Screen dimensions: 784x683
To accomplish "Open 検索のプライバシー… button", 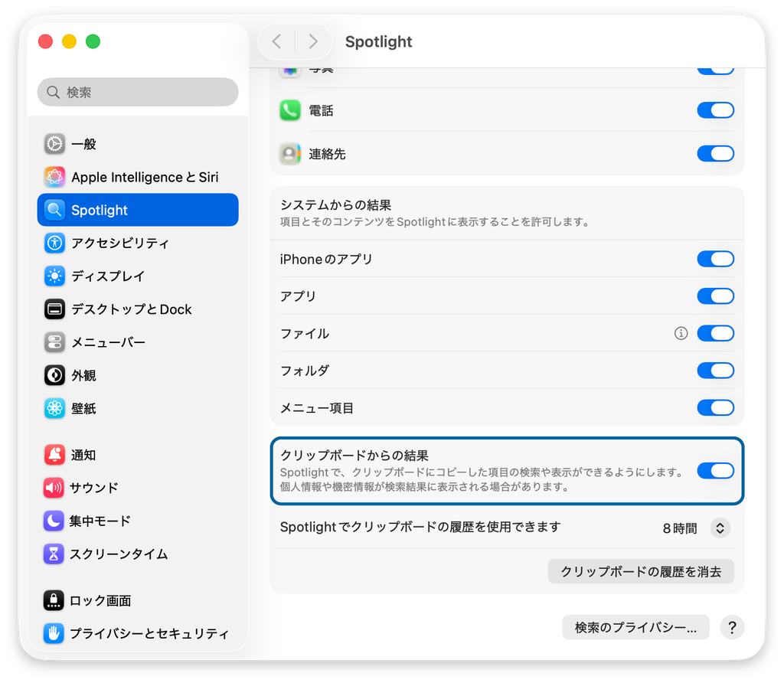I will pos(636,627).
